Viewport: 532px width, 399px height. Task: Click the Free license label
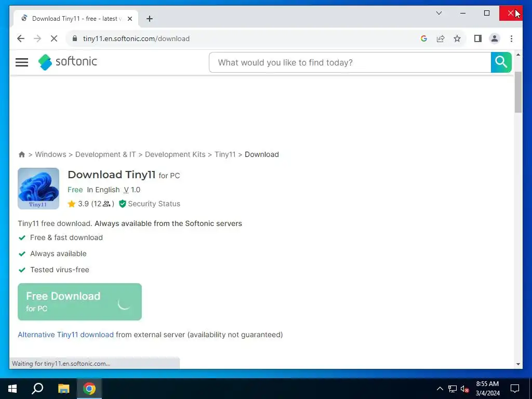pyautogui.click(x=75, y=190)
